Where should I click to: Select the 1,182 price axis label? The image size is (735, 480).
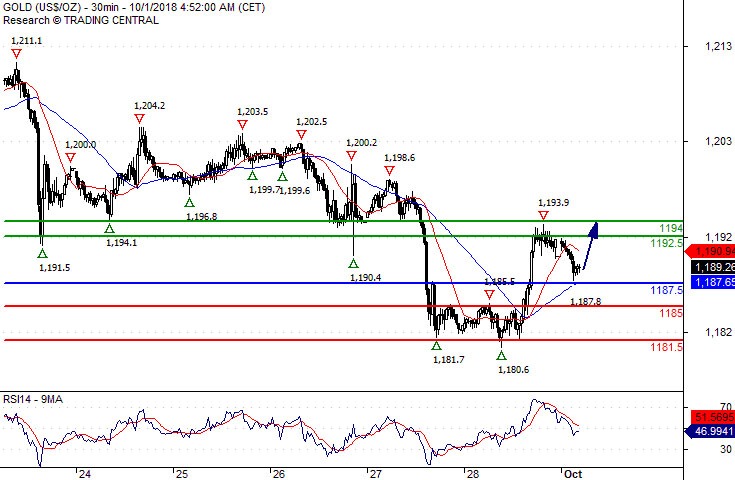[x=718, y=332]
